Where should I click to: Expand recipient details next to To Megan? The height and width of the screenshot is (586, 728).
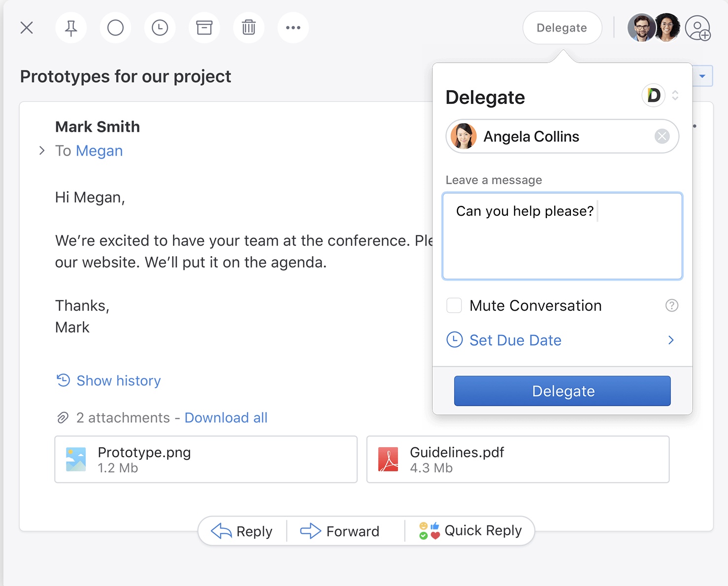click(42, 151)
